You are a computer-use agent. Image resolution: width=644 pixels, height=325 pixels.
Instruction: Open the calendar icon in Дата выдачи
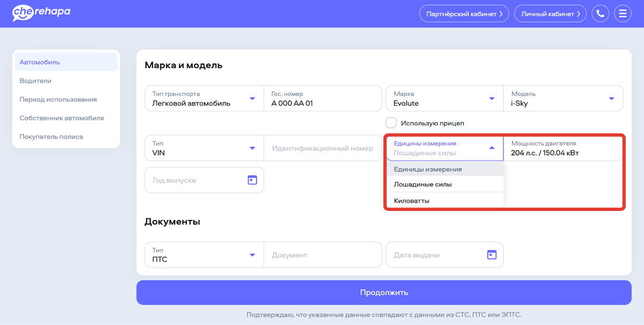pos(492,255)
